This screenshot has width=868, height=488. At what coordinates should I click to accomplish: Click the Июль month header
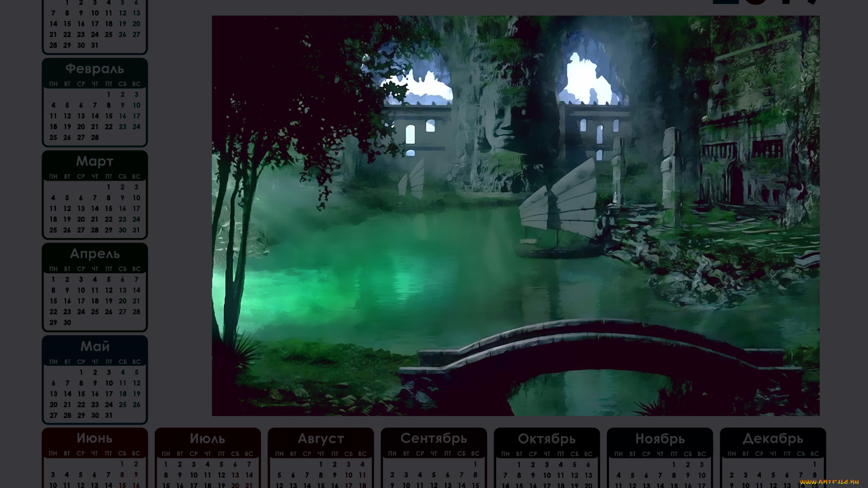pos(208,439)
